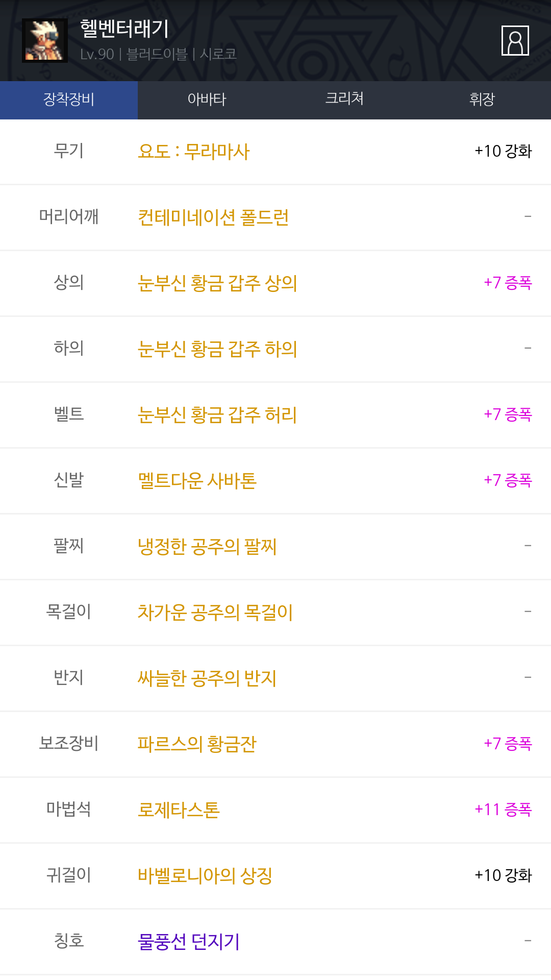Image resolution: width=551 pixels, height=980 pixels.
Task: View 컨테미네이션 폴드런 shoulder item
Action: (213, 217)
